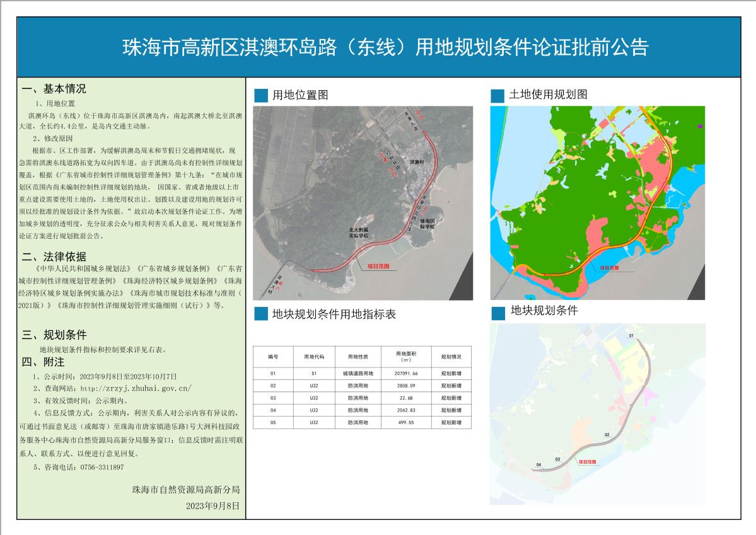Click the 规划新增 cell in row 01
The image size is (756, 535).
pyautogui.click(x=451, y=374)
